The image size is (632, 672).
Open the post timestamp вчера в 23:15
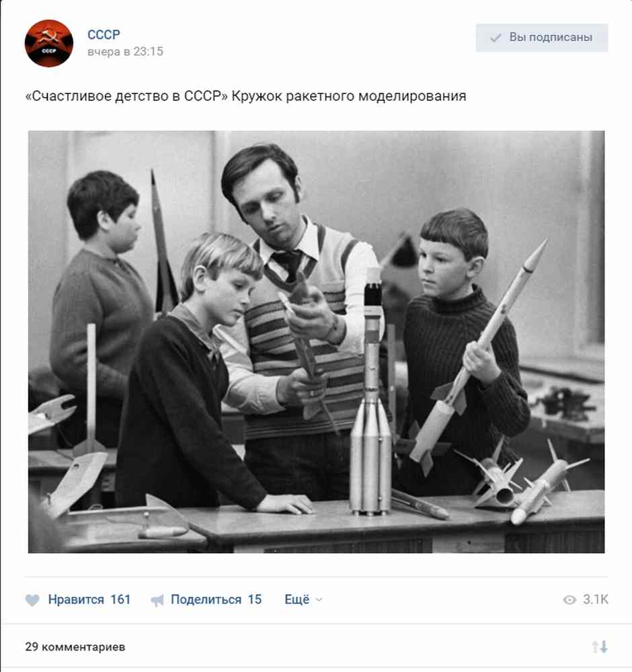(125, 52)
